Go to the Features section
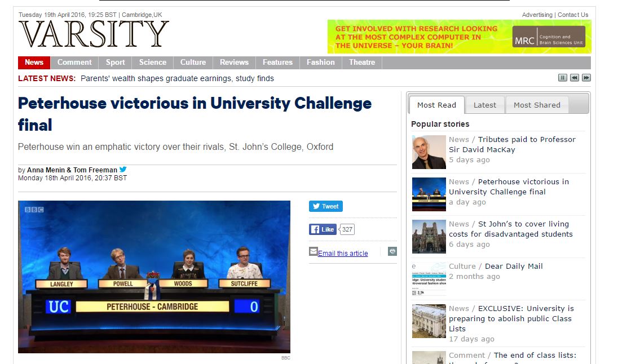The height and width of the screenshot is (364, 618). coord(277,63)
